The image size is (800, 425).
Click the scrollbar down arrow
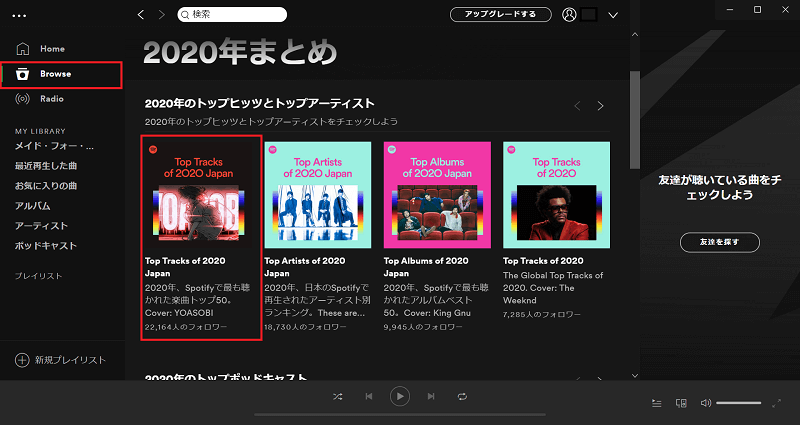pyautogui.click(x=635, y=376)
